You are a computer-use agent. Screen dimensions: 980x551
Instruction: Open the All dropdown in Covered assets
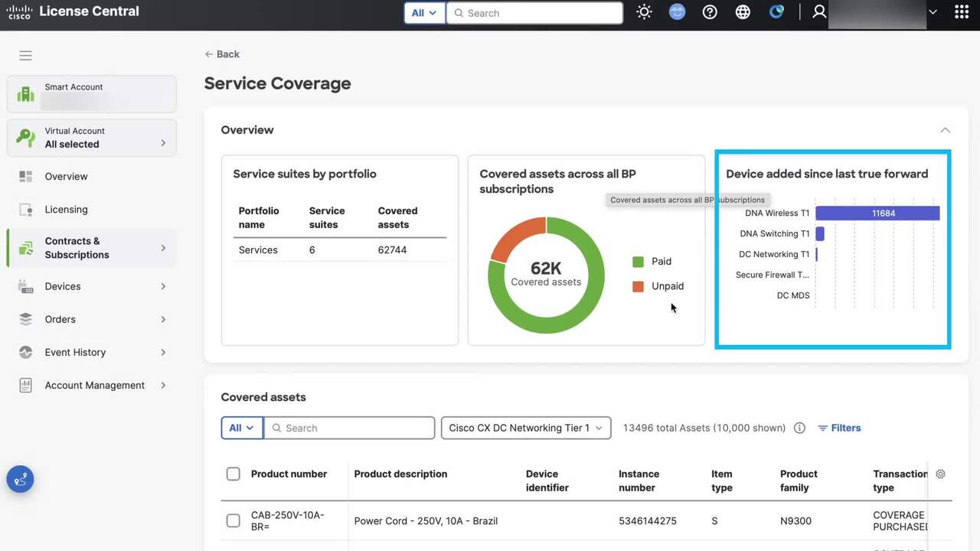(241, 428)
